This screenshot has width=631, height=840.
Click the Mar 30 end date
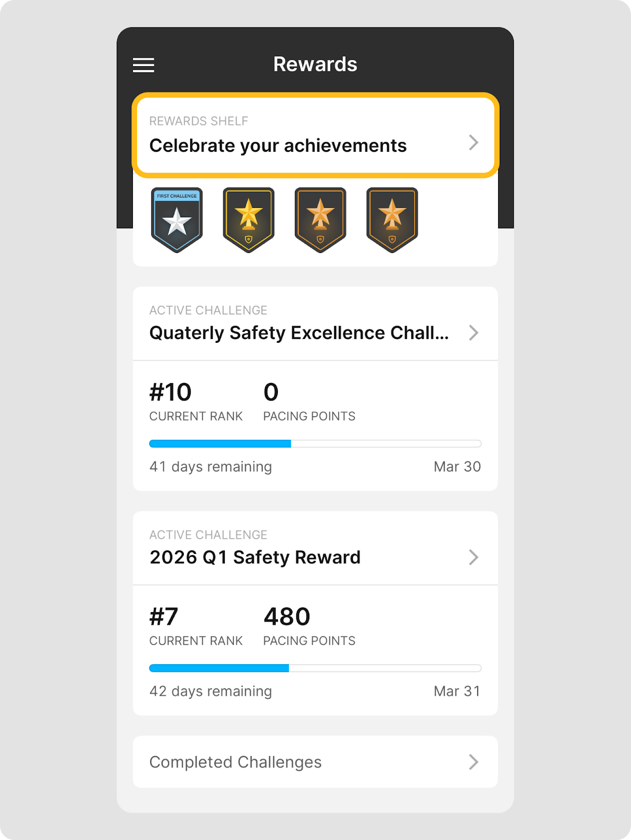tap(457, 467)
